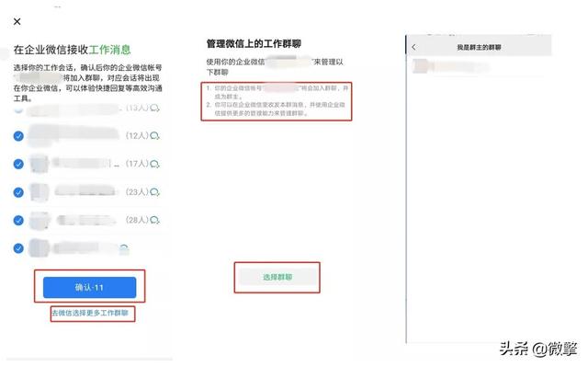
Task: Click the 我是群主的群聊 header title
Action: (479, 47)
